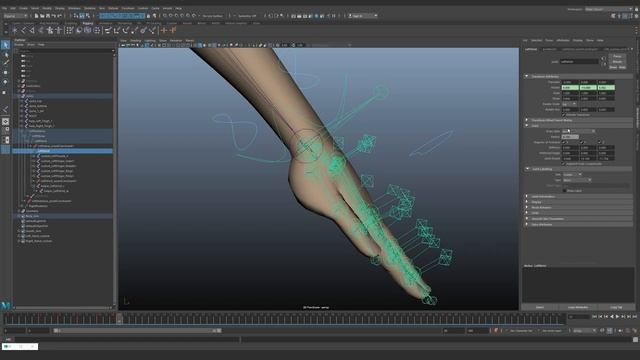Click the New Scene icon
Image resolution: width=640 pixels, height=360 pixels.
click(36, 16)
